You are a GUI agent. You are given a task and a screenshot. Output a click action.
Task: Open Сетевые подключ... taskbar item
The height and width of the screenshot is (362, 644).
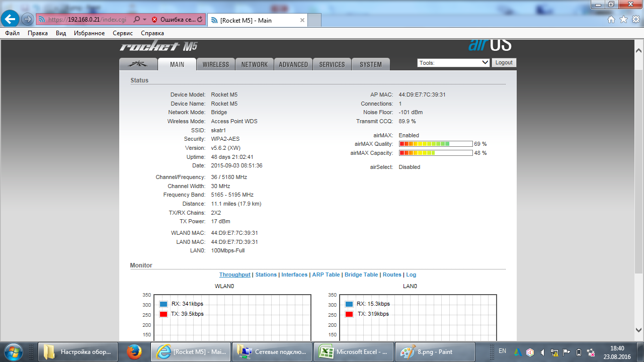pos(272,352)
